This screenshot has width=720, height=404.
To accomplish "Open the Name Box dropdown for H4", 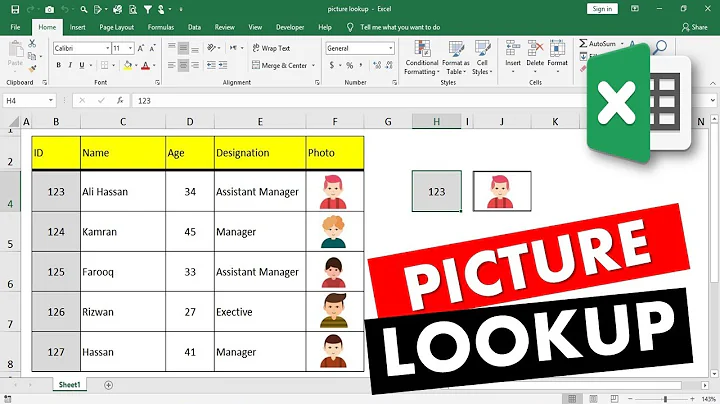I will point(51,101).
